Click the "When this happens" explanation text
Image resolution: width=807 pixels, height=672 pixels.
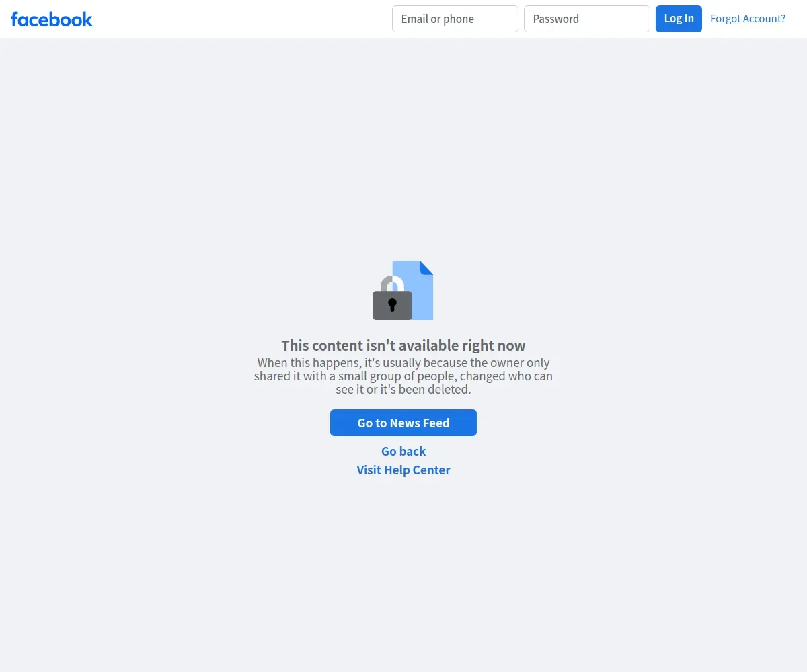click(403, 376)
